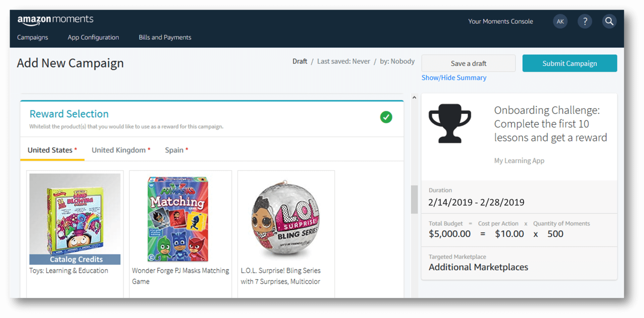Toggle Show/Hide Summary link
Viewport: 644px width, 318px height.
click(454, 78)
